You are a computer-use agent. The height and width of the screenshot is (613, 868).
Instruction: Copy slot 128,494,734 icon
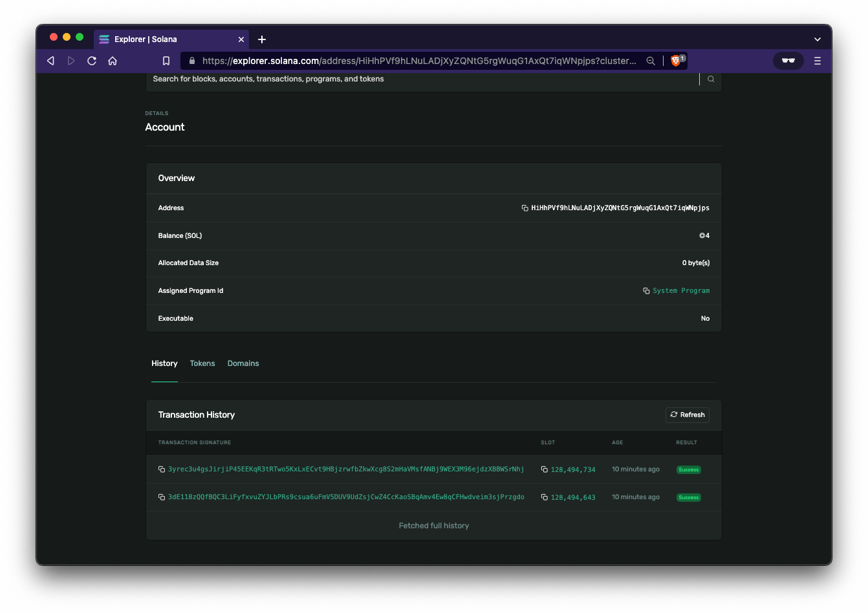click(x=545, y=469)
